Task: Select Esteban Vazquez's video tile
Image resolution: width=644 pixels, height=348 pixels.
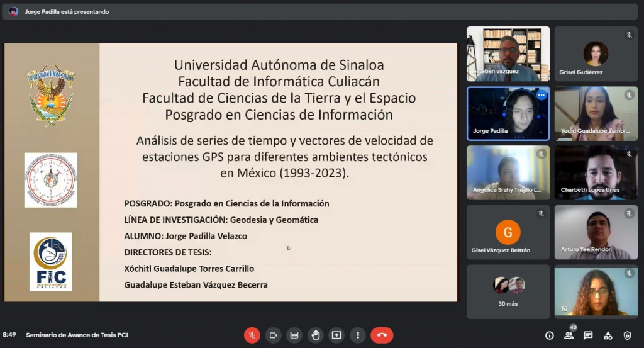Action: [508, 54]
